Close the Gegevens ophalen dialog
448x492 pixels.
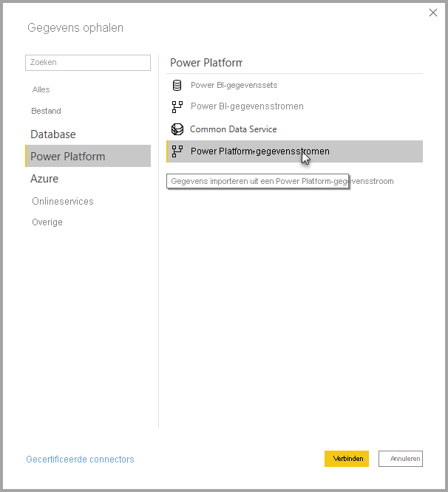433,13
